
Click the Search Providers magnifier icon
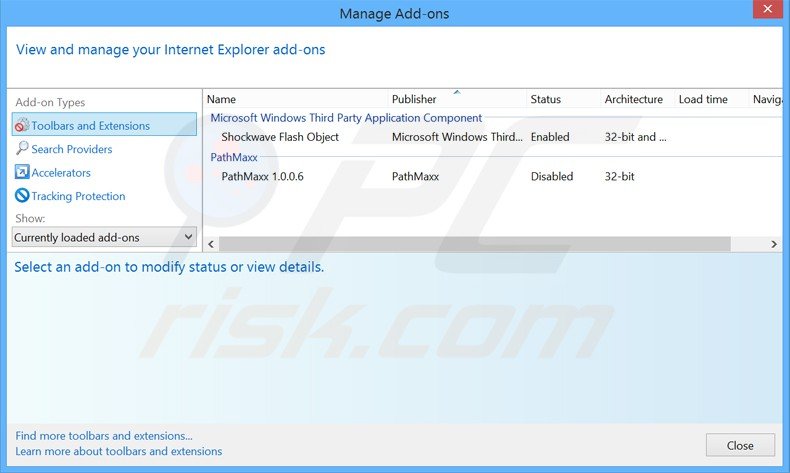coord(22,148)
